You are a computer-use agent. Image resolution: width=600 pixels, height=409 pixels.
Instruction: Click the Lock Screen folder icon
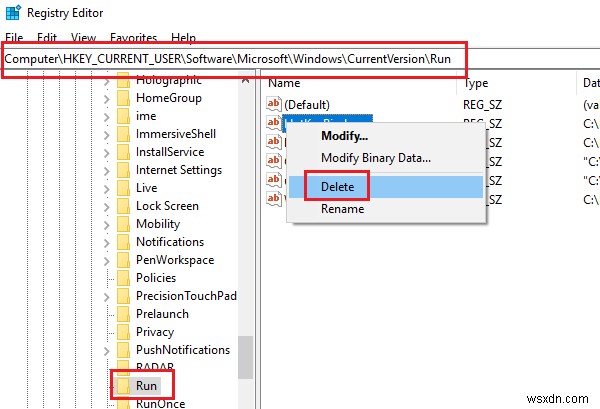click(x=123, y=206)
